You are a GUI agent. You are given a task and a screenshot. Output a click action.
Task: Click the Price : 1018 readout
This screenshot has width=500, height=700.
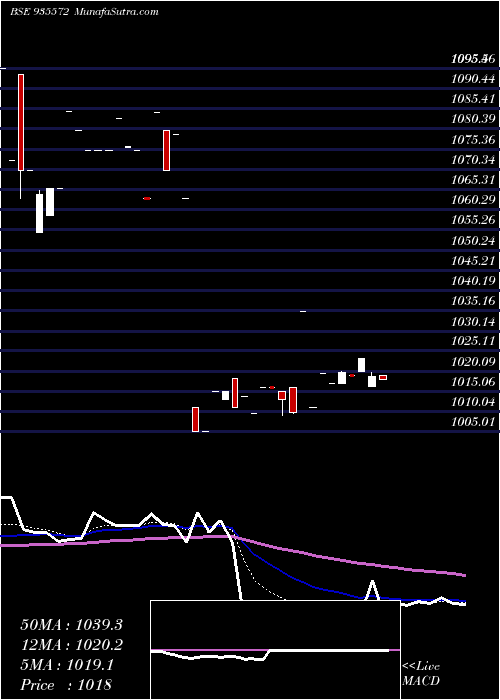(66, 685)
